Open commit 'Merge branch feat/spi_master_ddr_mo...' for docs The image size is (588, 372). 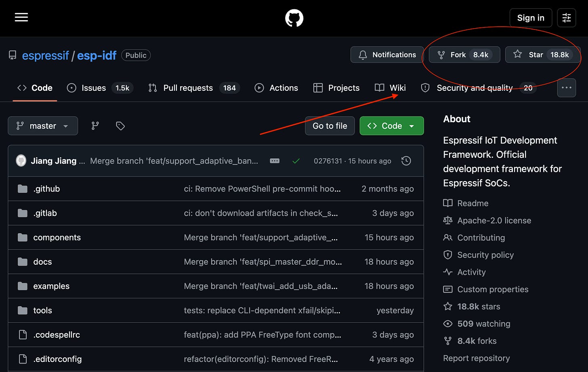click(263, 262)
